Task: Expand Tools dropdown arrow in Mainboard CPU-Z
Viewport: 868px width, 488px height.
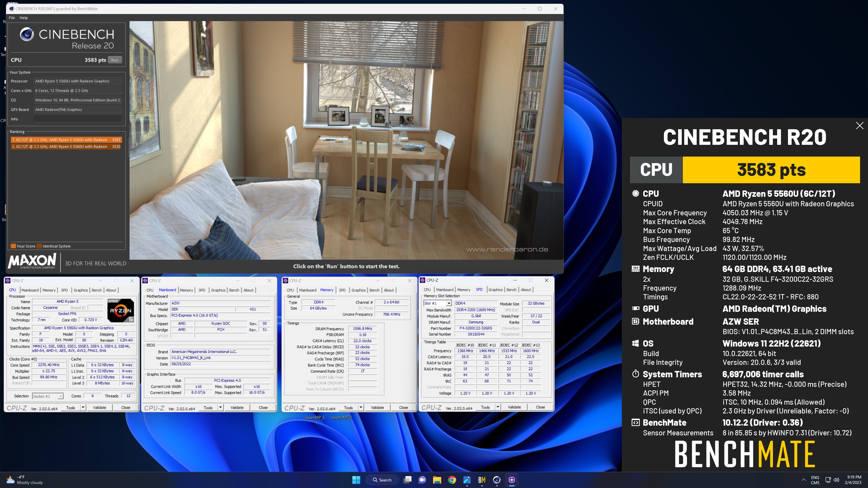Action: [220, 408]
